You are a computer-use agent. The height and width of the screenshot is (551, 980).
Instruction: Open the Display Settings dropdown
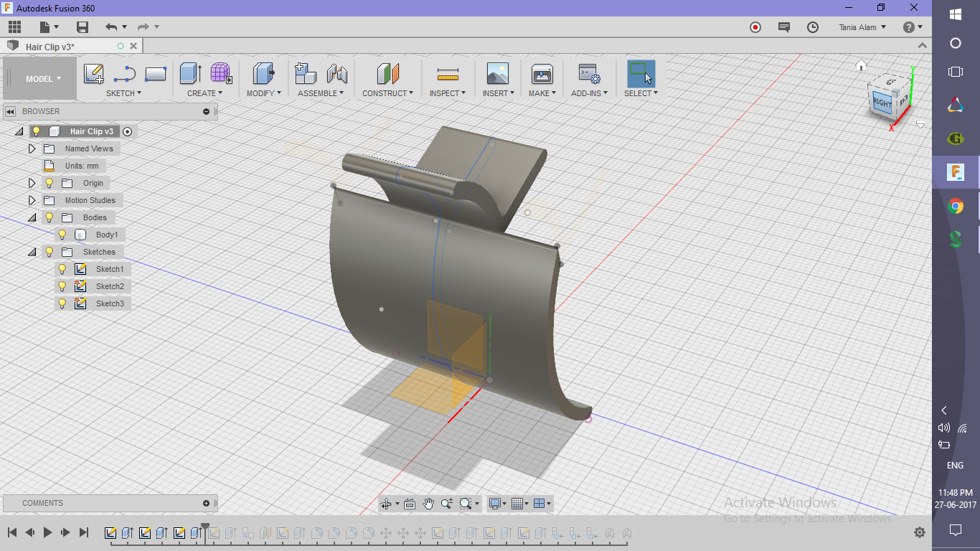[x=497, y=504]
